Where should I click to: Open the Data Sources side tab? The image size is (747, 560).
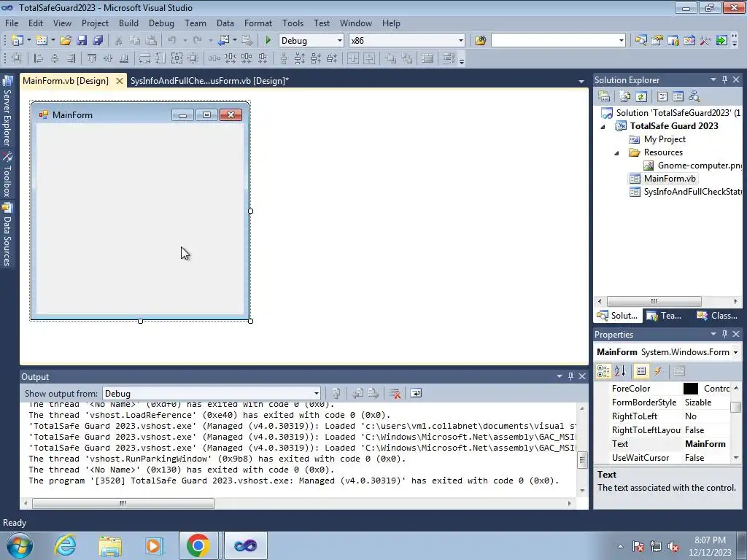click(x=7, y=234)
